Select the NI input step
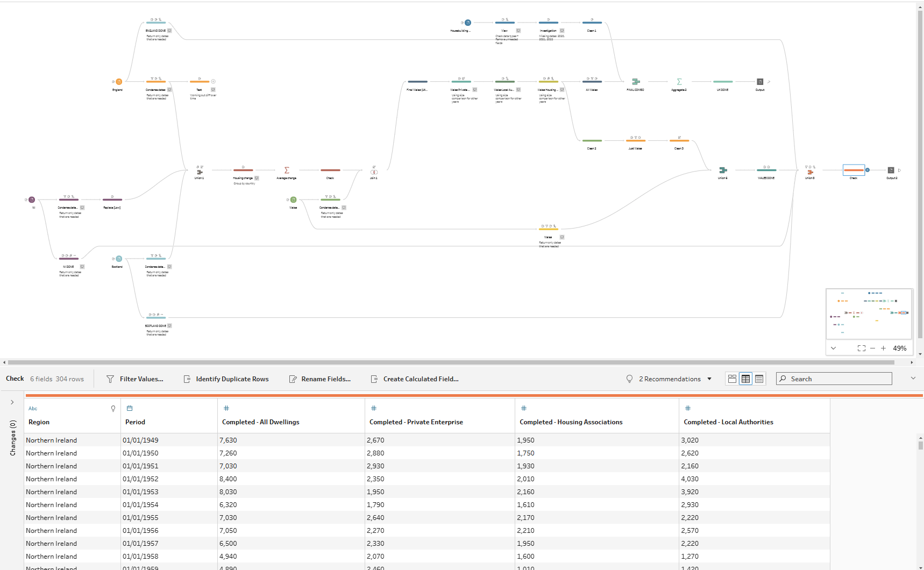The width and height of the screenshot is (924, 570). pyautogui.click(x=32, y=200)
